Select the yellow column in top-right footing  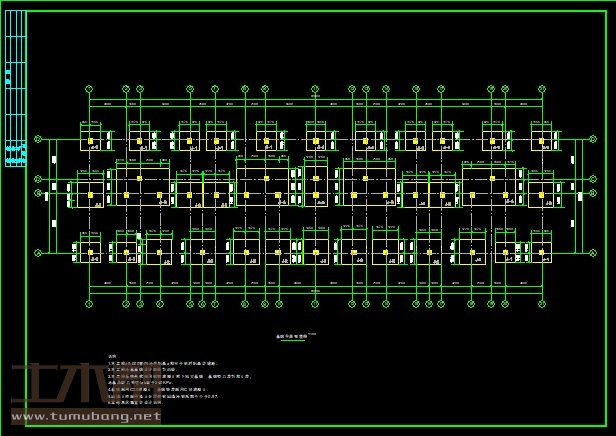pos(541,139)
